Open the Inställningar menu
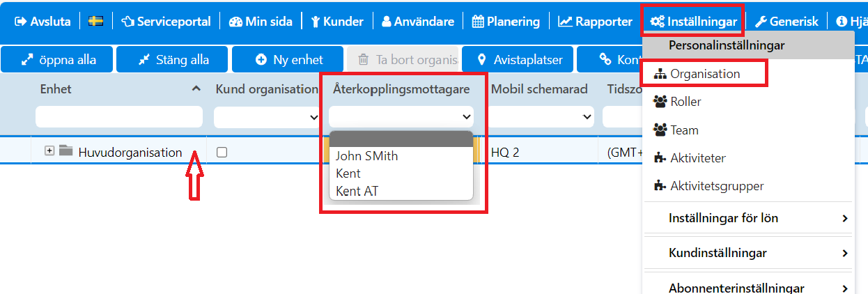868x294 pixels. pos(693,22)
